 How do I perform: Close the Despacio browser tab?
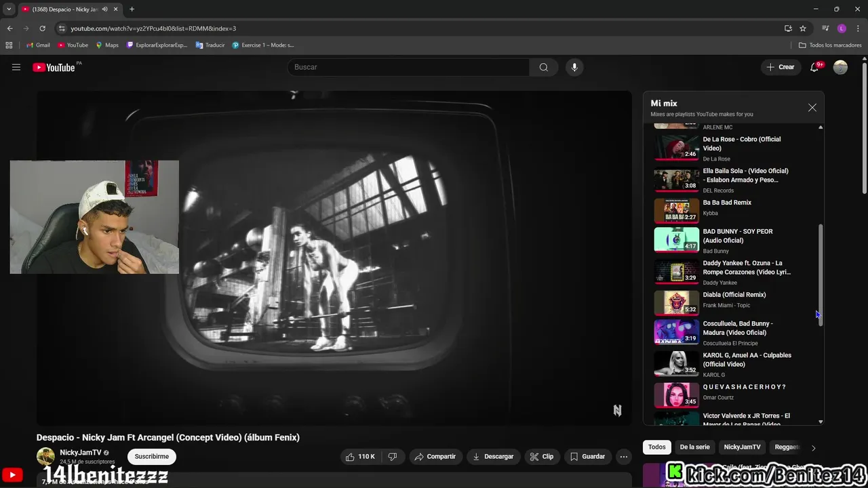coord(115,9)
